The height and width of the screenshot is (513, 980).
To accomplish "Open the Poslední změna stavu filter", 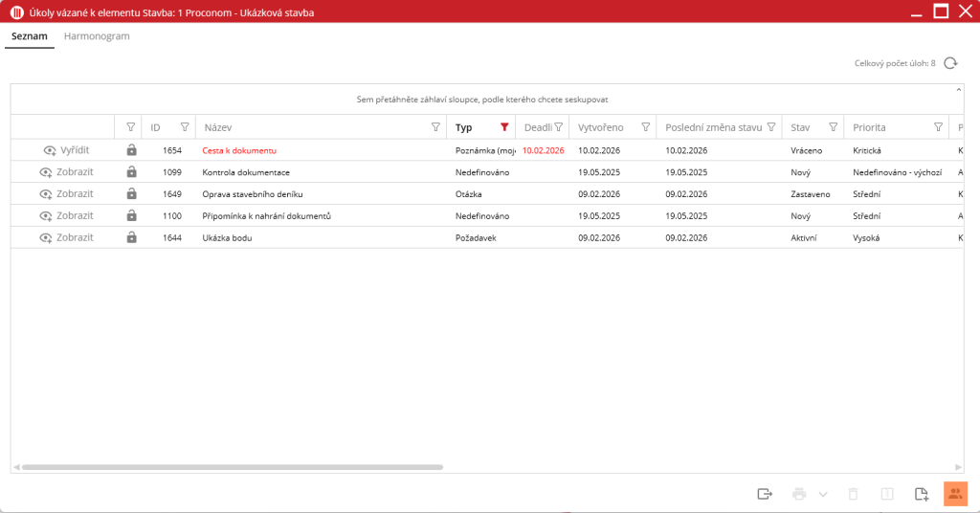I will pos(770,127).
